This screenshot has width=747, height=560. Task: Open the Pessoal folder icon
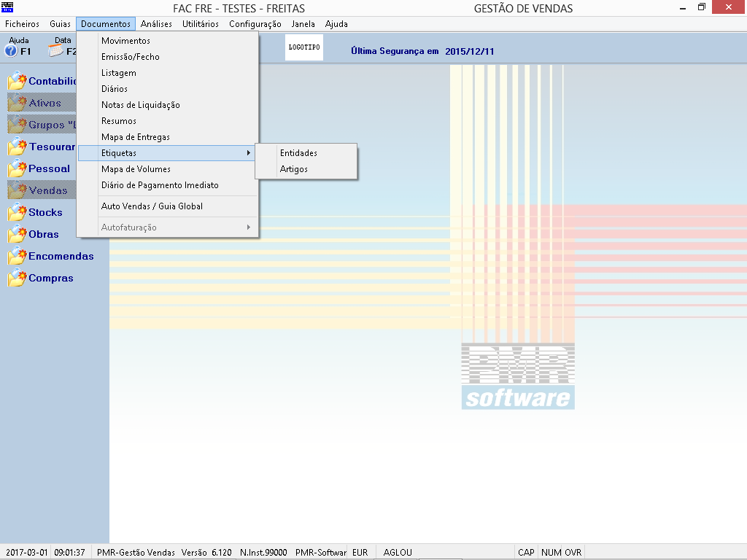point(17,169)
